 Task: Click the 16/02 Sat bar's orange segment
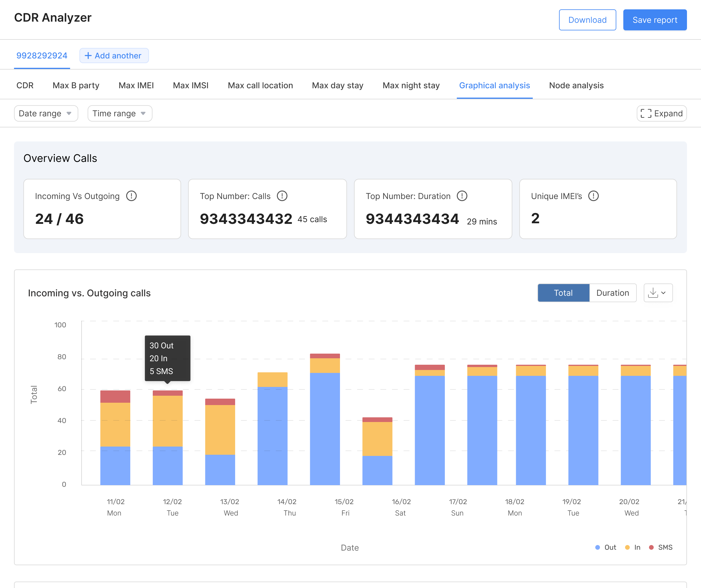click(377, 439)
